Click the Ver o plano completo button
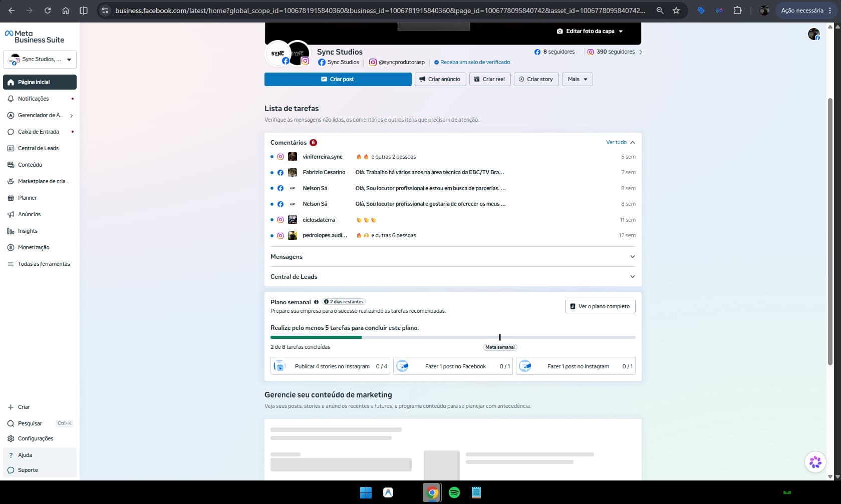 click(x=600, y=306)
